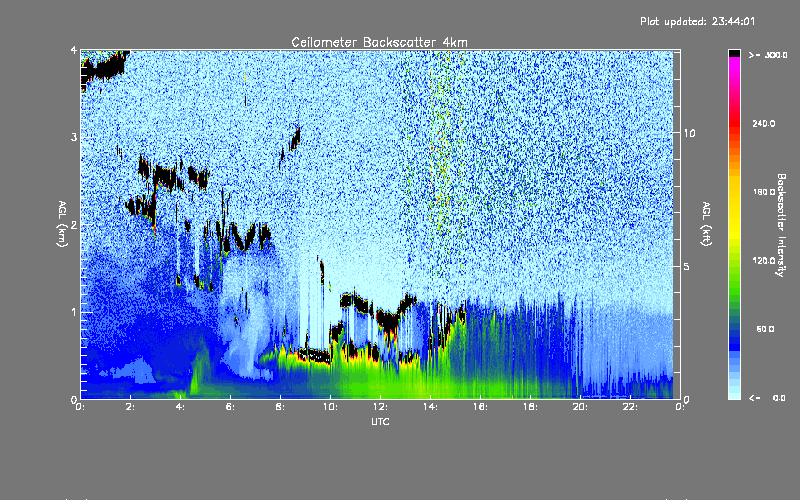
Task: Click the '4' km tick label
Action: (x=74, y=50)
